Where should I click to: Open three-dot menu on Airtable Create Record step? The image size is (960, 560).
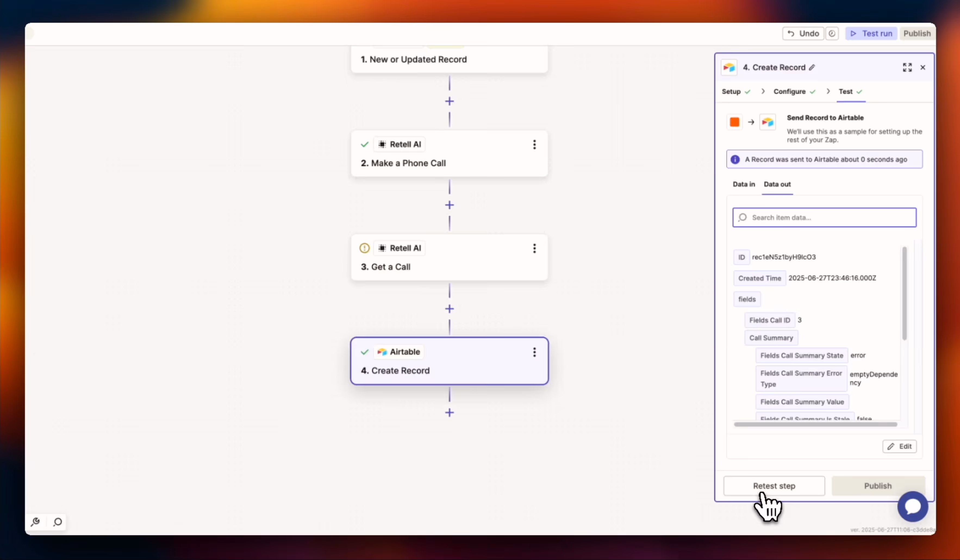(x=534, y=352)
